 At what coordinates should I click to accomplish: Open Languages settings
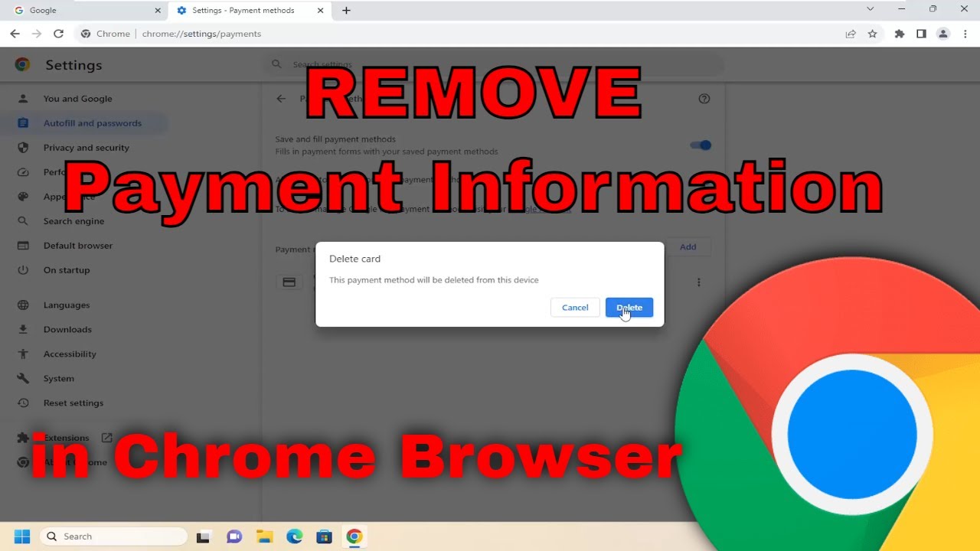point(66,305)
